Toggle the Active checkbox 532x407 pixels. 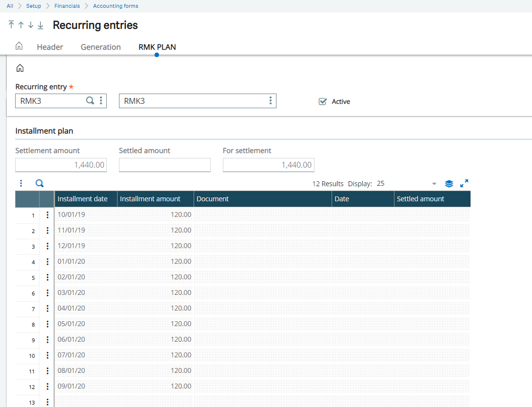click(x=323, y=101)
